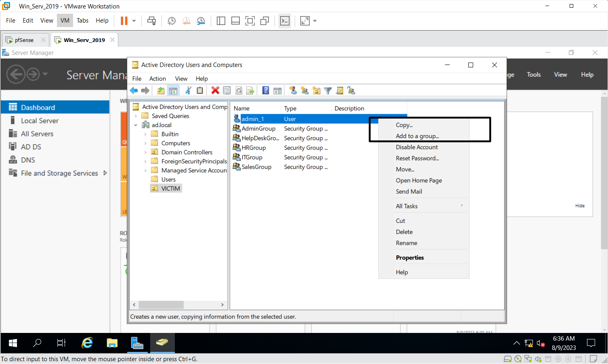This screenshot has width=608, height=364.
Task: Click the Export List toolbar icon
Action: [x=250, y=90]
